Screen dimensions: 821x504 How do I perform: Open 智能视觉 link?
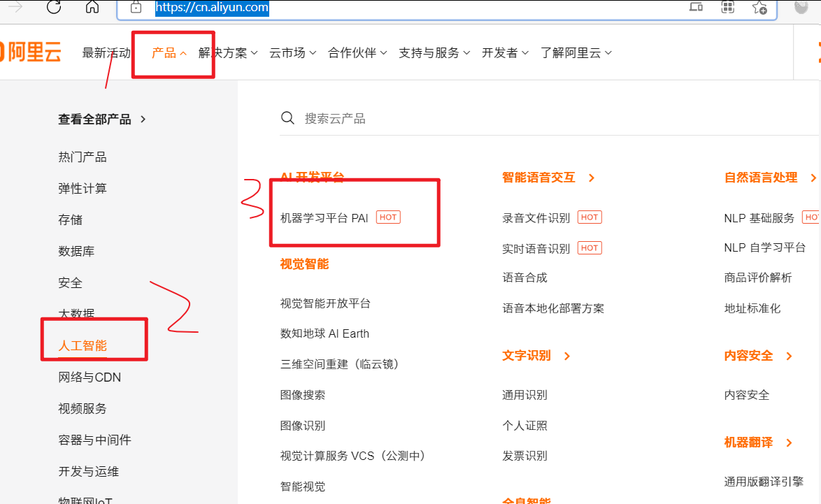[x=303, y=487]
